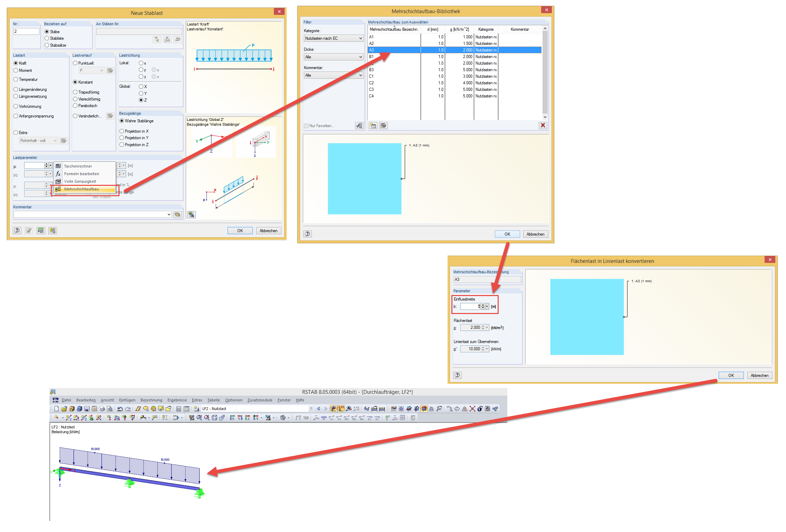Click Undo icon in RSTAB toolbar

point(120,409)
